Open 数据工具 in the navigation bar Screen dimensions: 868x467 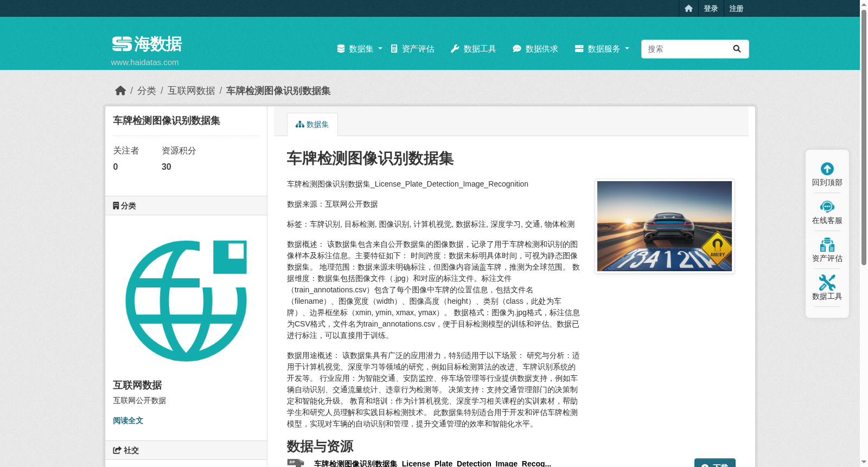474,49
